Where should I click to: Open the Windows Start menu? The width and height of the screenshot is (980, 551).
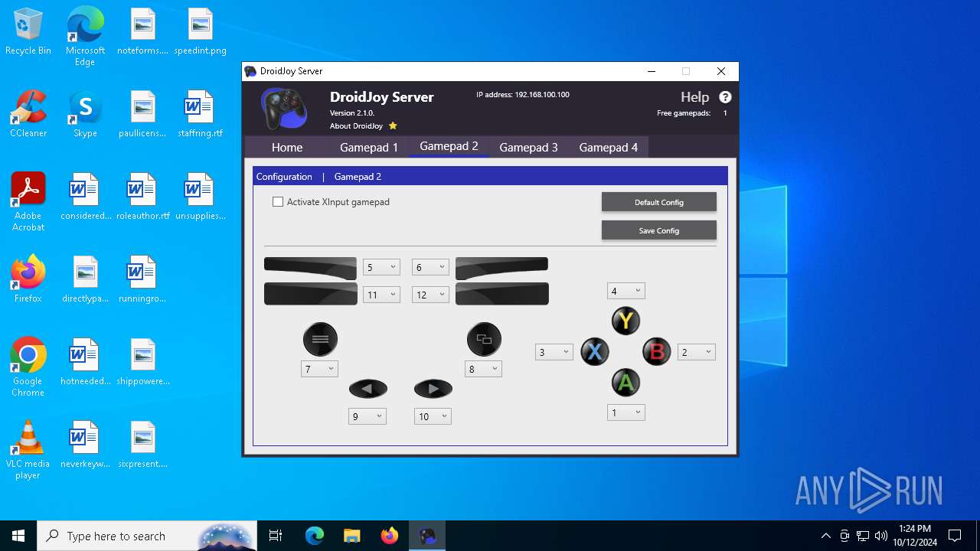tap(18, 536)
